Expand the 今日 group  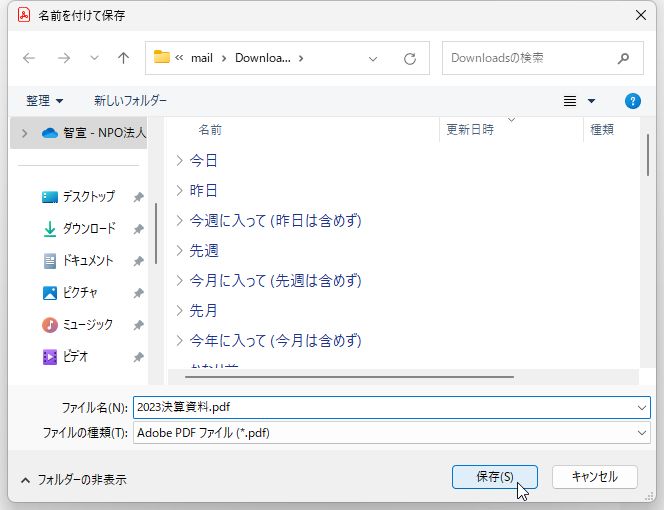click(180, 161)
